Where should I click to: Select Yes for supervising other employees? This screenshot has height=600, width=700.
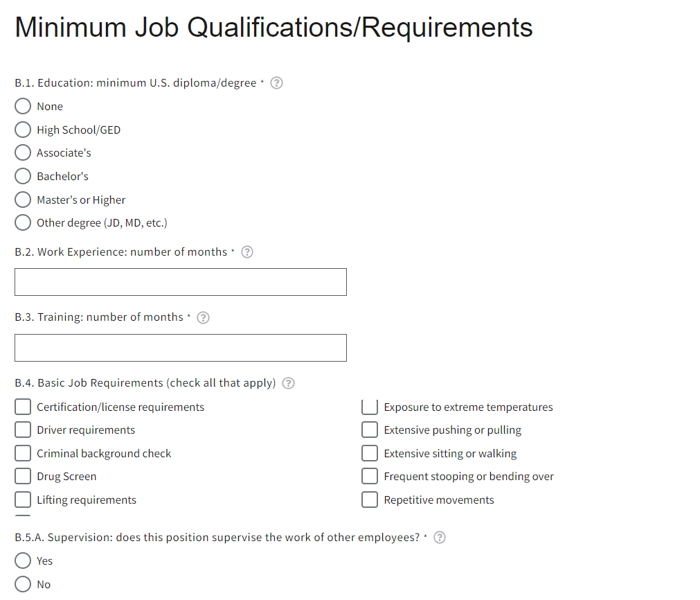(x=24, y=561)
